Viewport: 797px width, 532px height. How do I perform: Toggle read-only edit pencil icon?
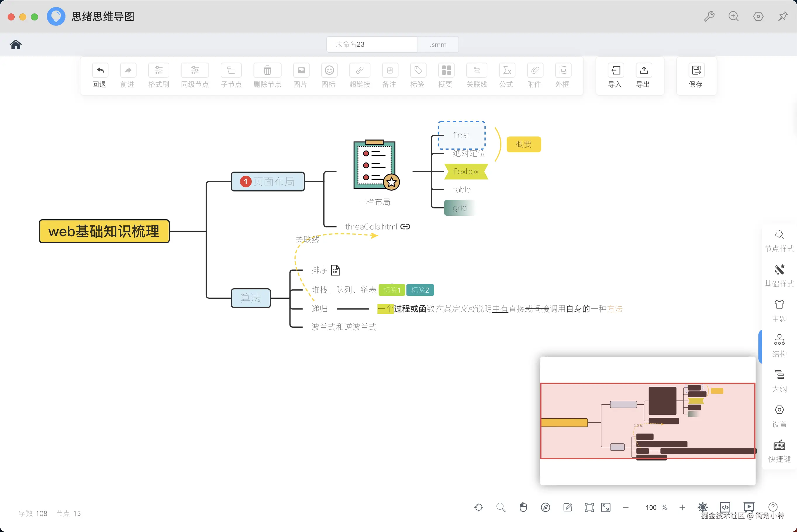click(x=568, y=507)
